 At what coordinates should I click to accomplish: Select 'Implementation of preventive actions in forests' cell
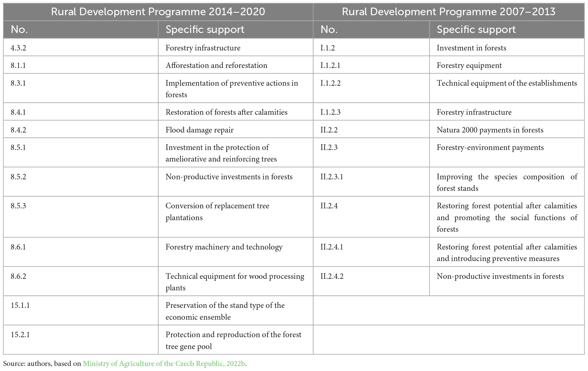(236, 88)
